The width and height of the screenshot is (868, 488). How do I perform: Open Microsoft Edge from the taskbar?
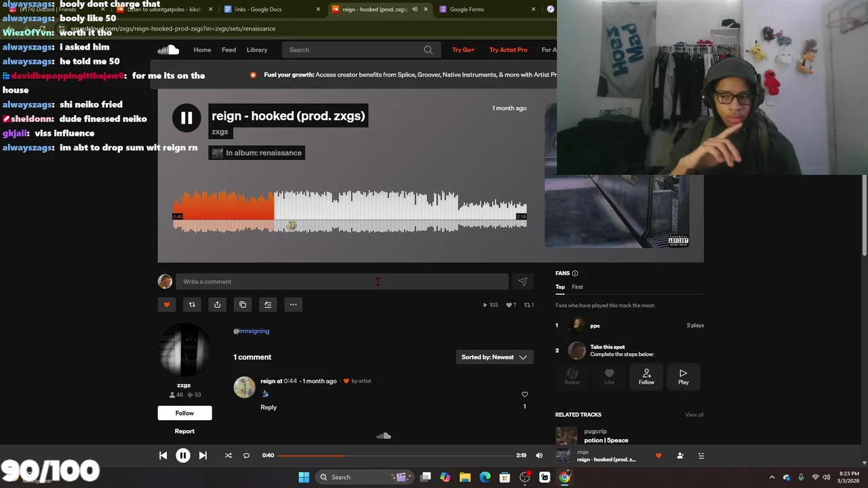click(x=485, y=477)
